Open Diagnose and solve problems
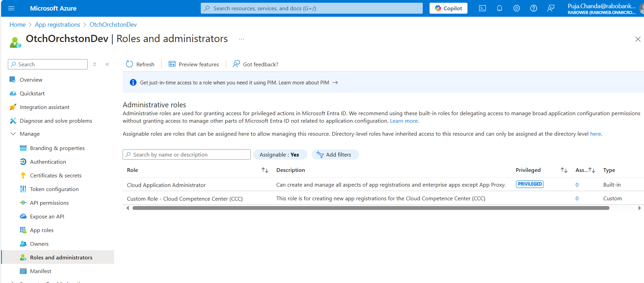 56,121
